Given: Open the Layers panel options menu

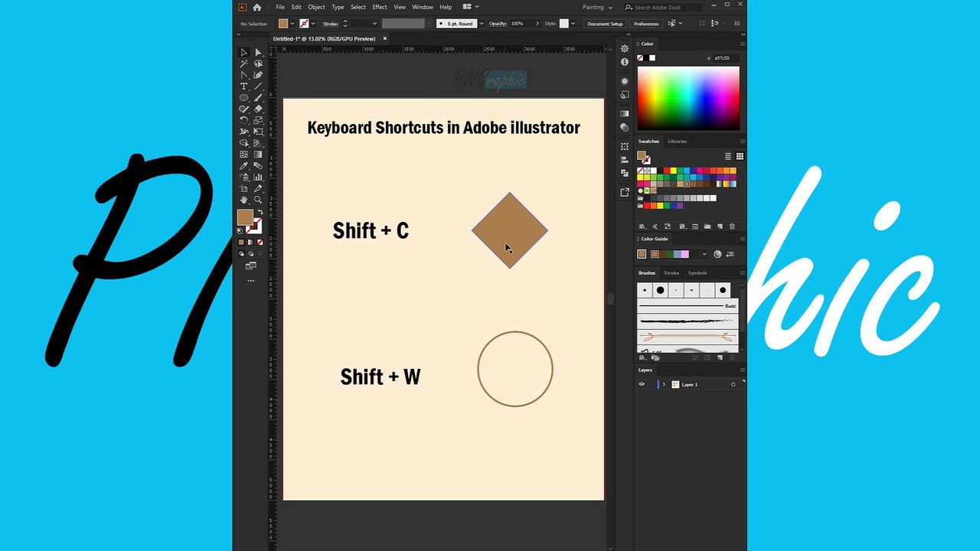Looking at the screenshot, I should (742, 370).
